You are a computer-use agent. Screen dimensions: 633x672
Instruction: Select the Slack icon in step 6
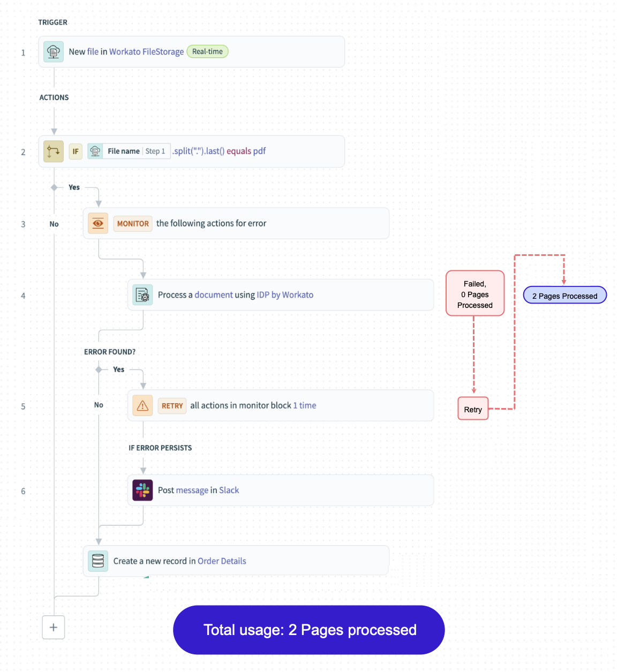(142, 490)
